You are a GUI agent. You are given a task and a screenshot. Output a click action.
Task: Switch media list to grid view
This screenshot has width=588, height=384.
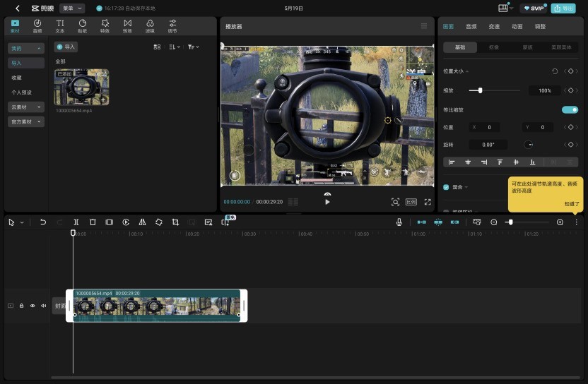tap(157, 47)
